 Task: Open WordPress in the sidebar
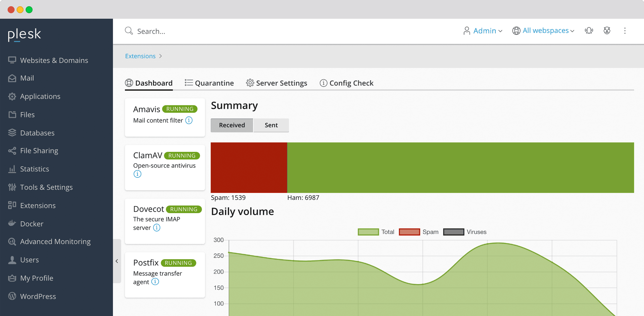[38, 296]
